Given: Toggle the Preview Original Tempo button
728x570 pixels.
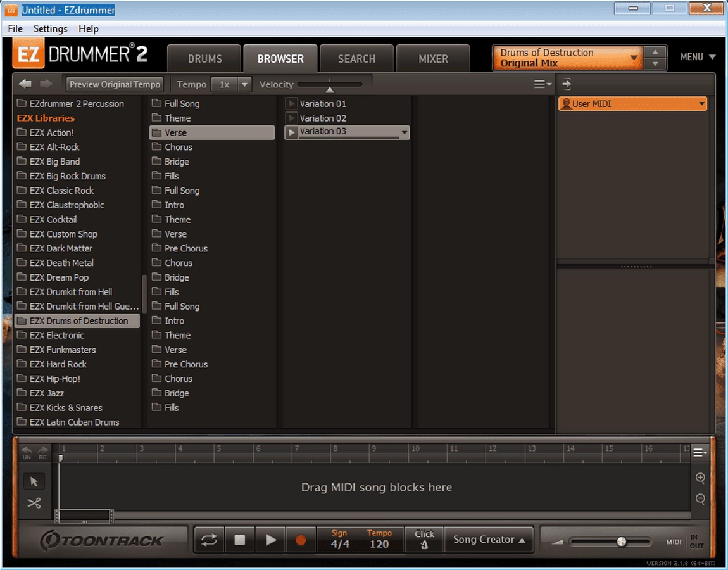Looking at the screenshot, I should tap(115, 84).
